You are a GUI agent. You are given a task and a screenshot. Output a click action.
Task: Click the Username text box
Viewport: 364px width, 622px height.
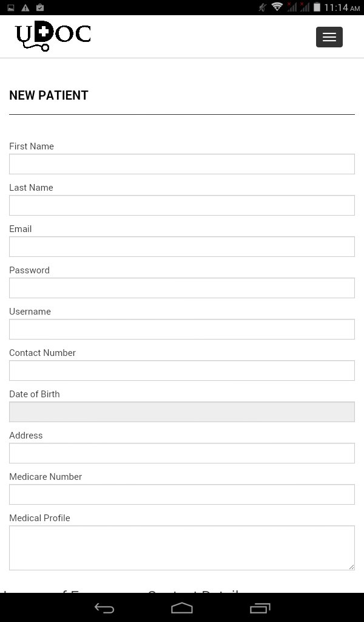click(x=182, y=329)
